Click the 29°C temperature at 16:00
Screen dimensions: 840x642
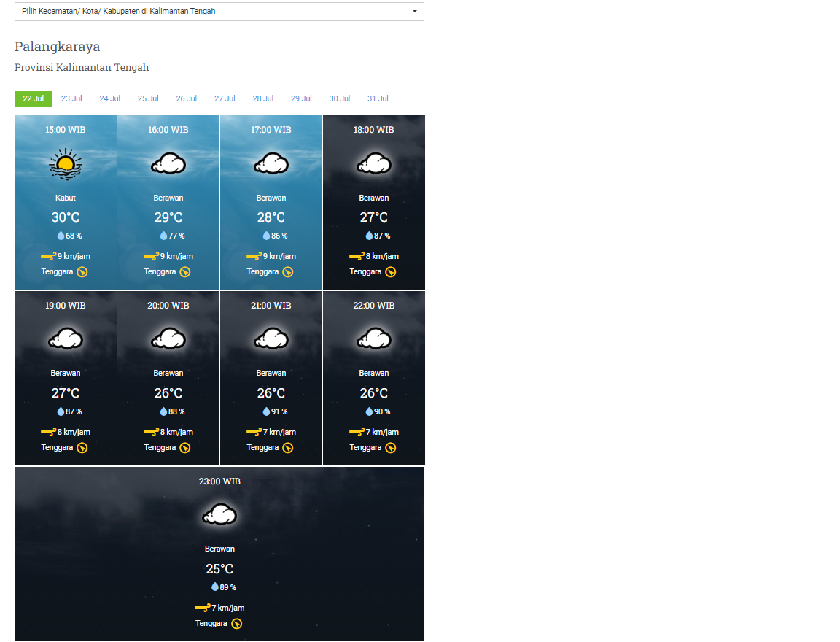click(x=168, y=217)
